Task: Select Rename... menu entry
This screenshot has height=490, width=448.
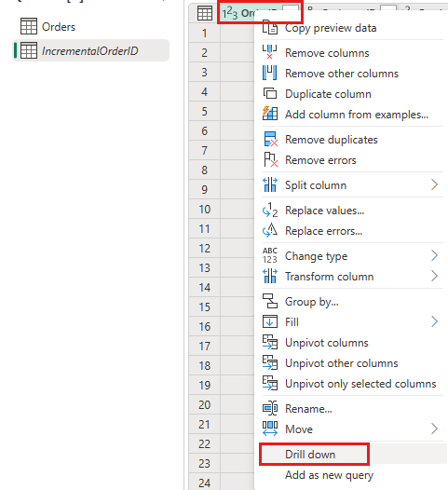Action: tap(352, 408)
